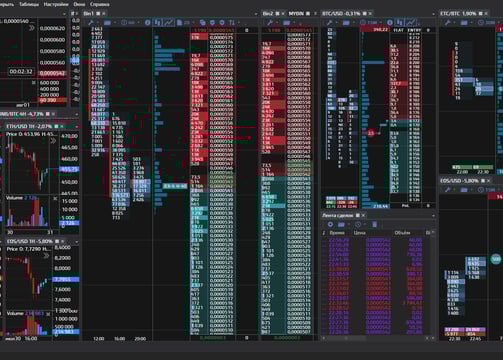Open tab list arrow in Лента сделок panel
The width and height of the screenshot is (503, 360).
point(433,216)
